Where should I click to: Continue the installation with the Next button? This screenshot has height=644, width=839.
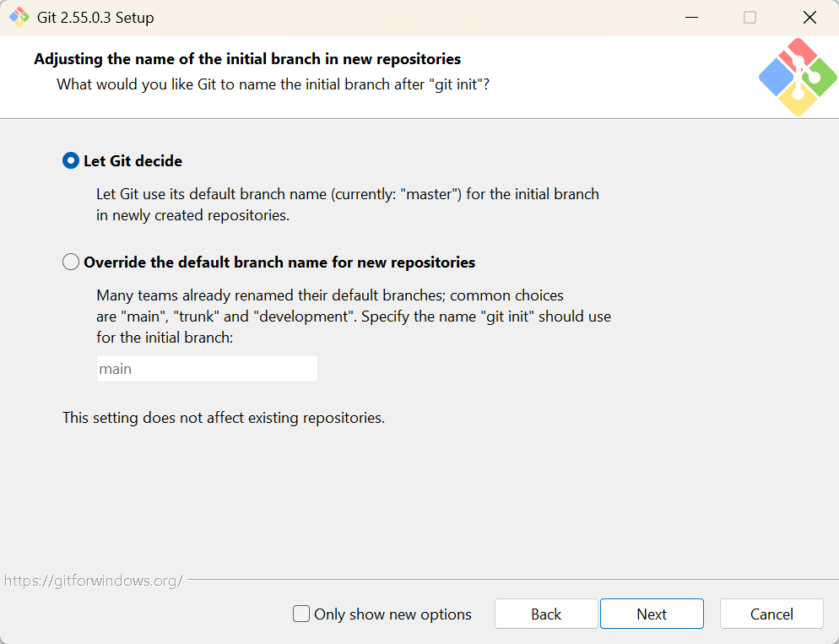point(652,614)
